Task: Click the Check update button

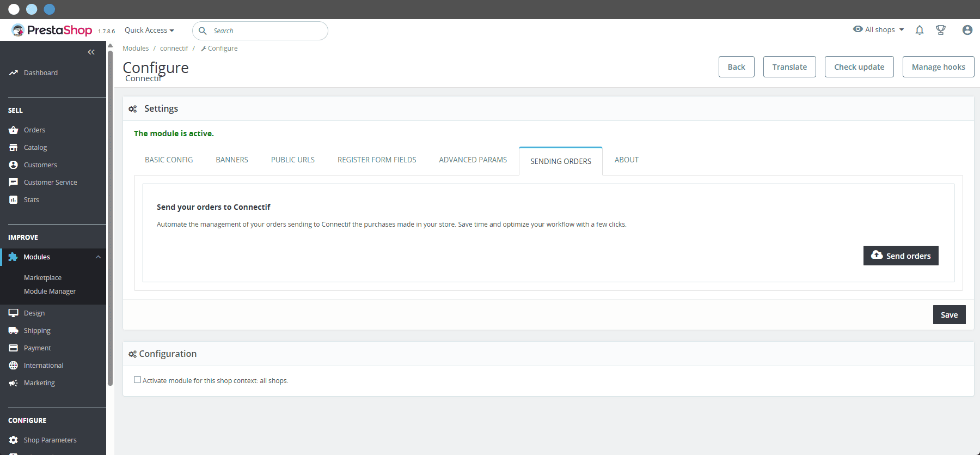Action: pos(859,67)
